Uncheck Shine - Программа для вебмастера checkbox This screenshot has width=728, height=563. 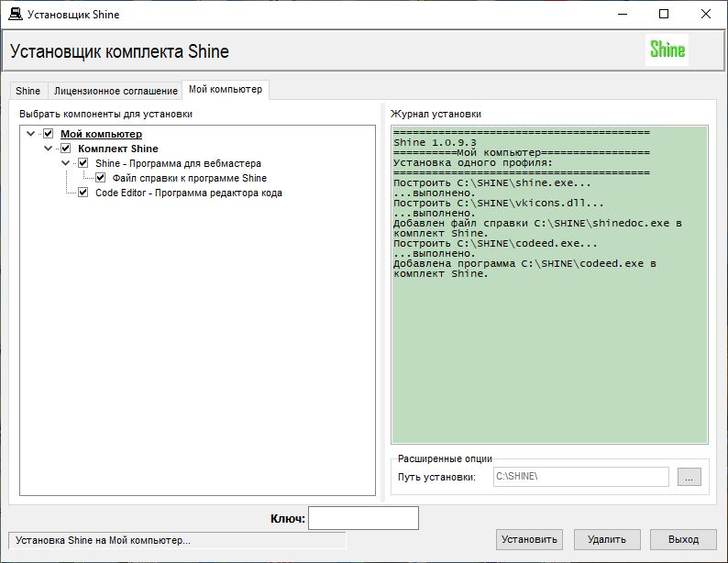[83, 163]
